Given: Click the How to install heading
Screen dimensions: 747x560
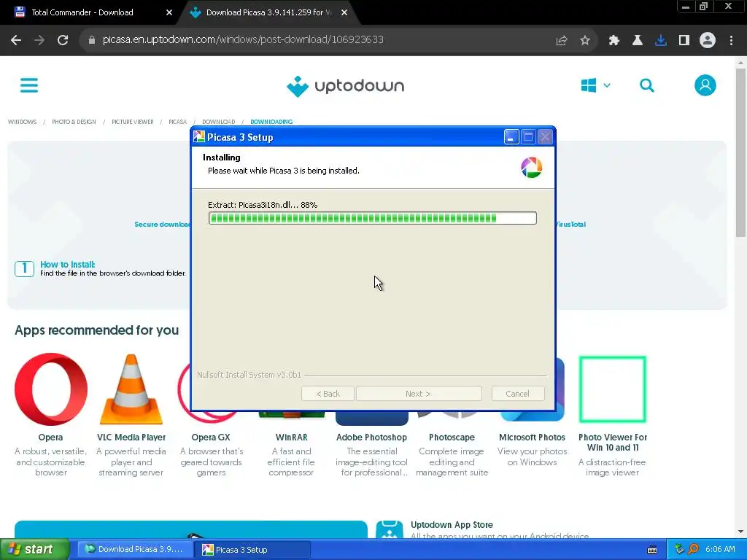Looking at the screenshot, I should click(68, 264).
